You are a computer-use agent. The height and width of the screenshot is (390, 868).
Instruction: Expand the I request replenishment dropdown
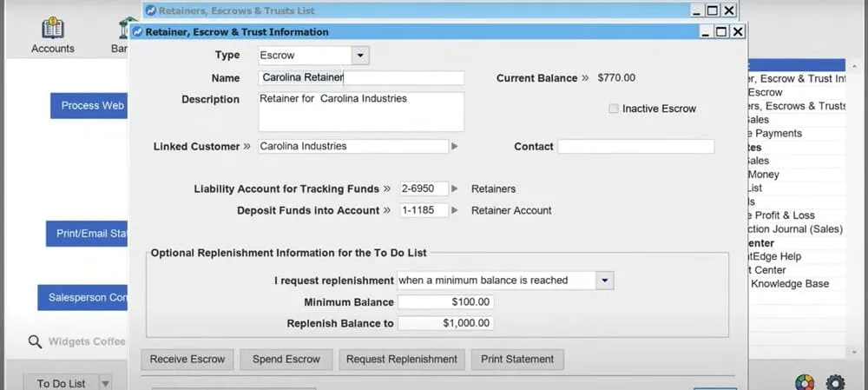[605, 281]
